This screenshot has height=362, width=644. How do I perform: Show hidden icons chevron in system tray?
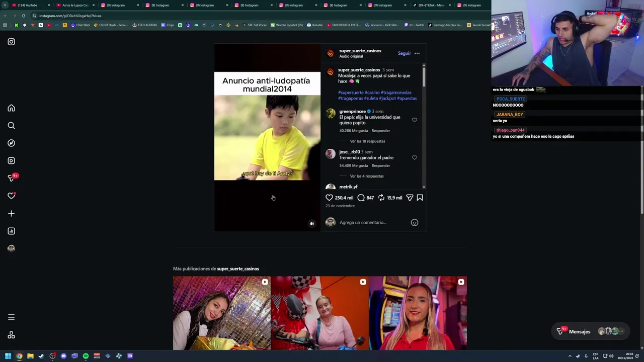pos(570,356)
